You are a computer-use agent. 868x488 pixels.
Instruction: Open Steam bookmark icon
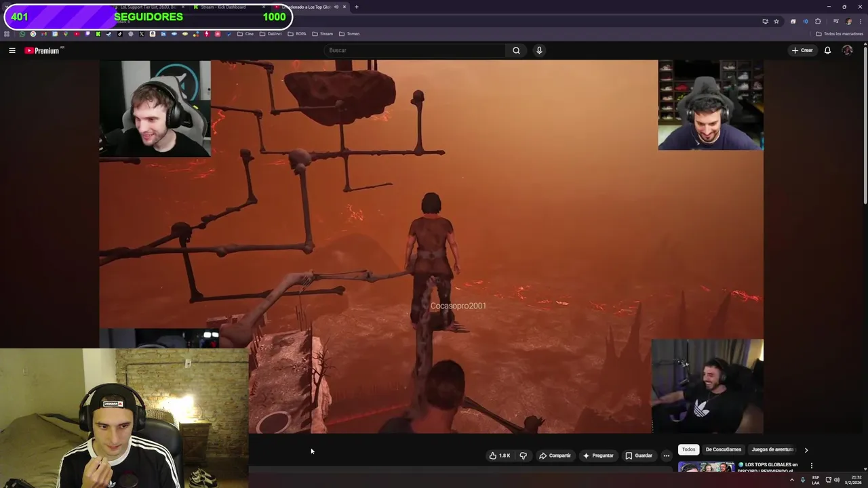click(108, 34)
